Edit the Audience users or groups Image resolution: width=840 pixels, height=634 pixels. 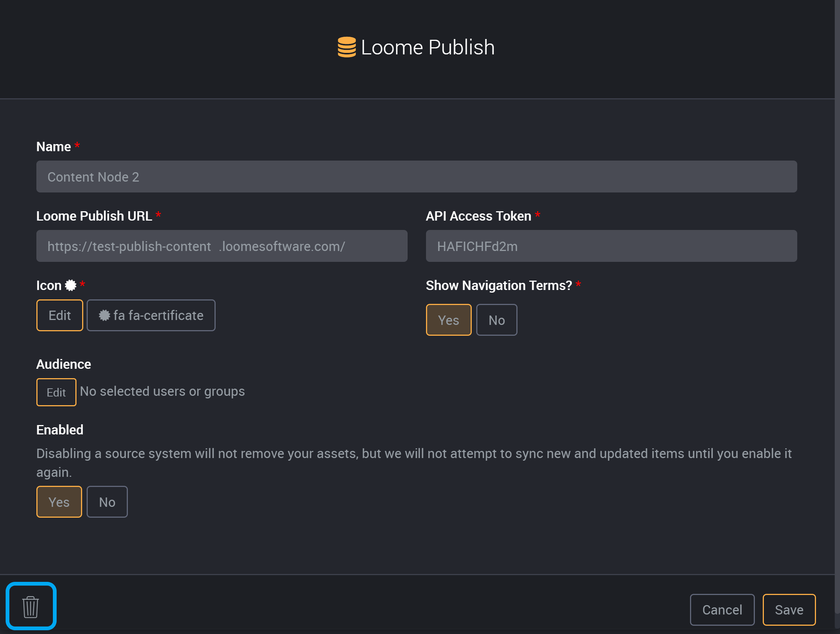click(56, 392)
